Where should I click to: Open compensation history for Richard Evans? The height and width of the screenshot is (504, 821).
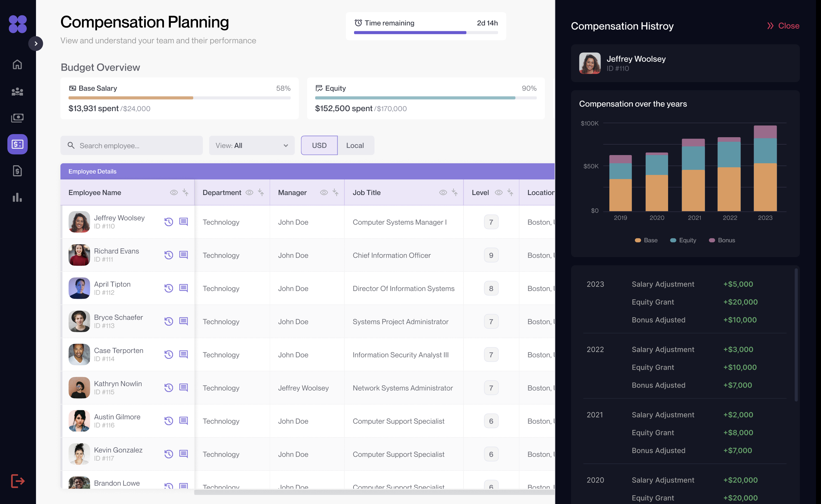click(x=169, y=255)
